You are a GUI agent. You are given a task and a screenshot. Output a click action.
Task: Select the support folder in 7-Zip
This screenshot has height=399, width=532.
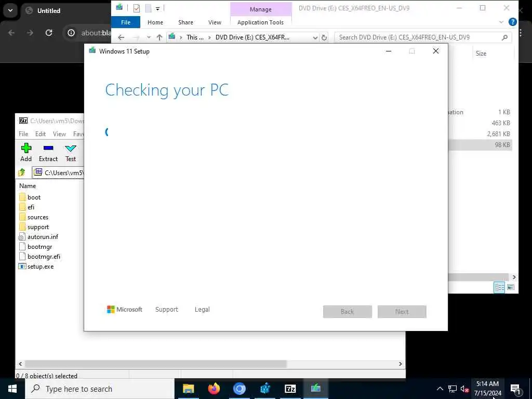[x=34, y=227]
